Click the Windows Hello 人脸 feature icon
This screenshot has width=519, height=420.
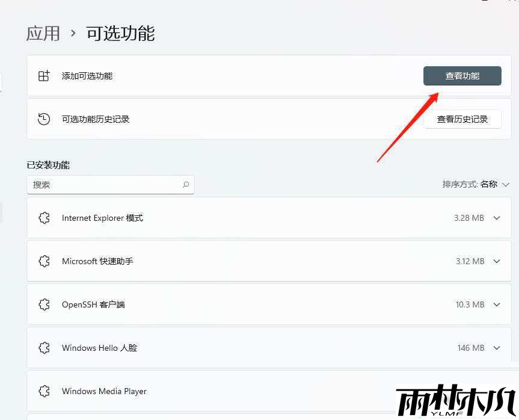(44, 348)
